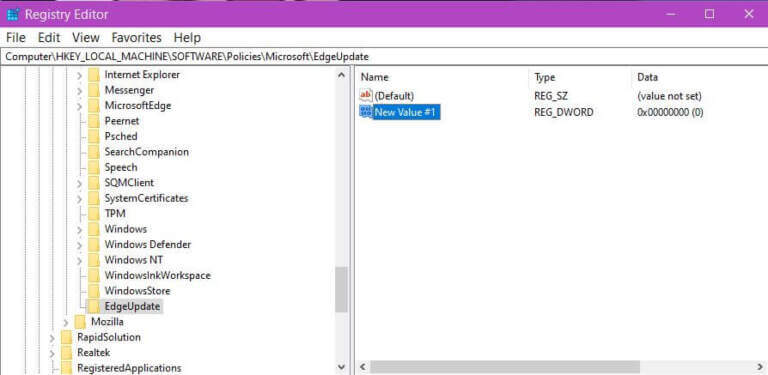The image size is (768, 375).
Task: Click the RegisteredApplications folder icon
Action: (66, 368)
